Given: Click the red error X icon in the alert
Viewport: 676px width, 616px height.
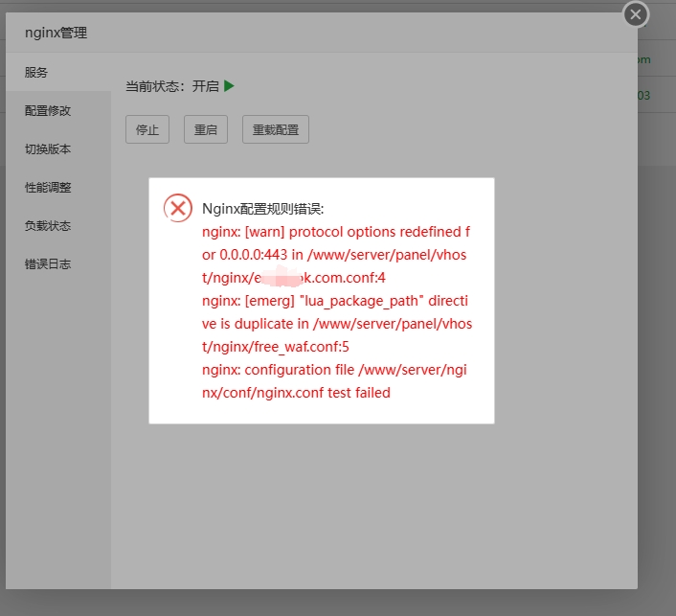Looking at the screenshot, I should pos(178,208).
